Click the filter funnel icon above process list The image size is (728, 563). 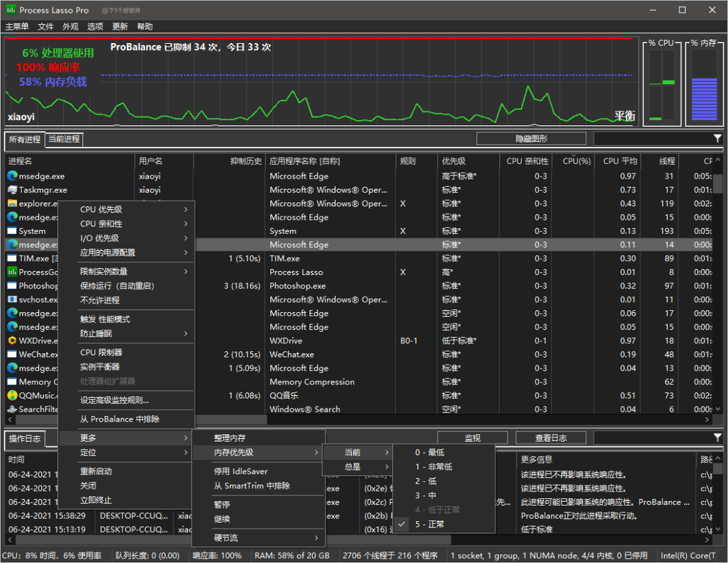[x=717, y=138]
